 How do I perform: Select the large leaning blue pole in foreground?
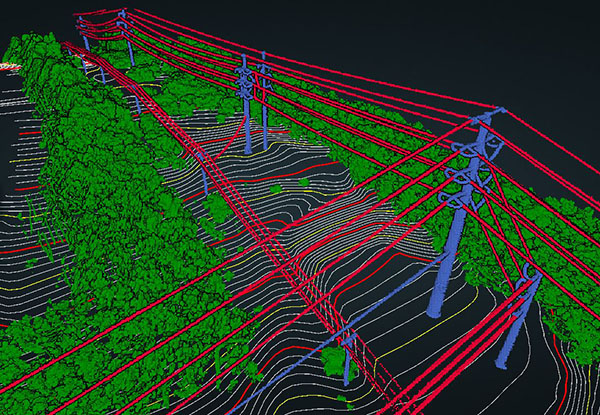point(438,280)
